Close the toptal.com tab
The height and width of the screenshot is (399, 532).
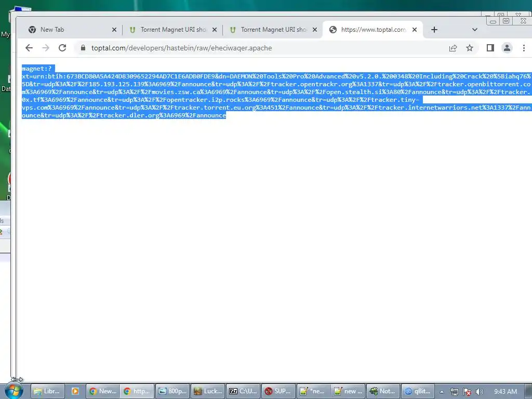pos(415,30)
